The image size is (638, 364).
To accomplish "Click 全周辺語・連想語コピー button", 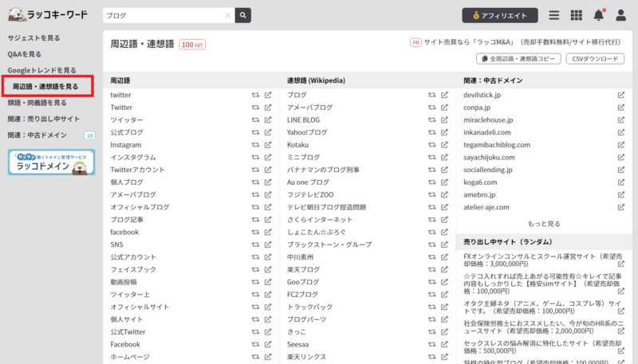I will (518, 59).
